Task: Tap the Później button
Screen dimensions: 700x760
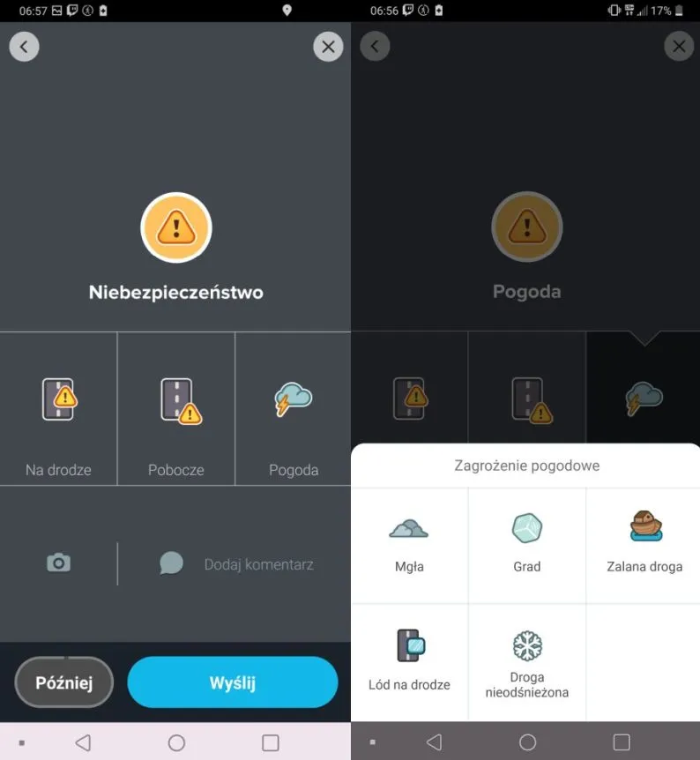Action: point(64,682)
